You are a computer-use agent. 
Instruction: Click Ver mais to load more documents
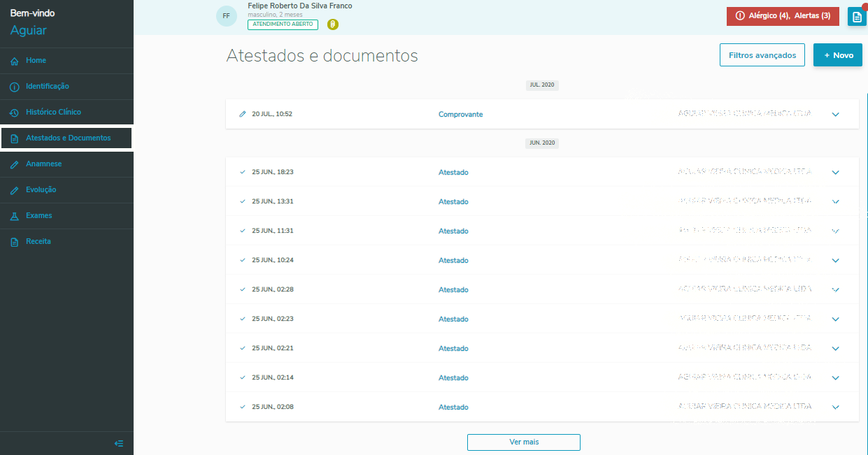pyautogui.click(x=523, y=442)
